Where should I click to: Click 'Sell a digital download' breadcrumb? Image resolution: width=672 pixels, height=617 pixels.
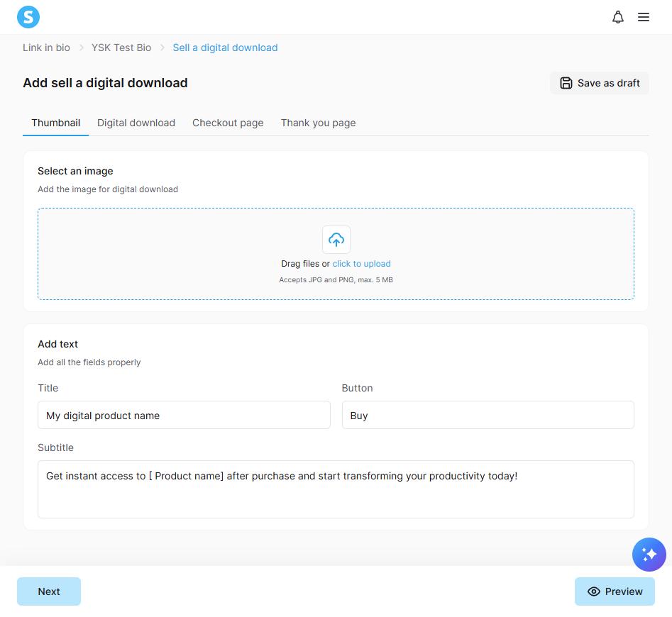coord(225,48)
